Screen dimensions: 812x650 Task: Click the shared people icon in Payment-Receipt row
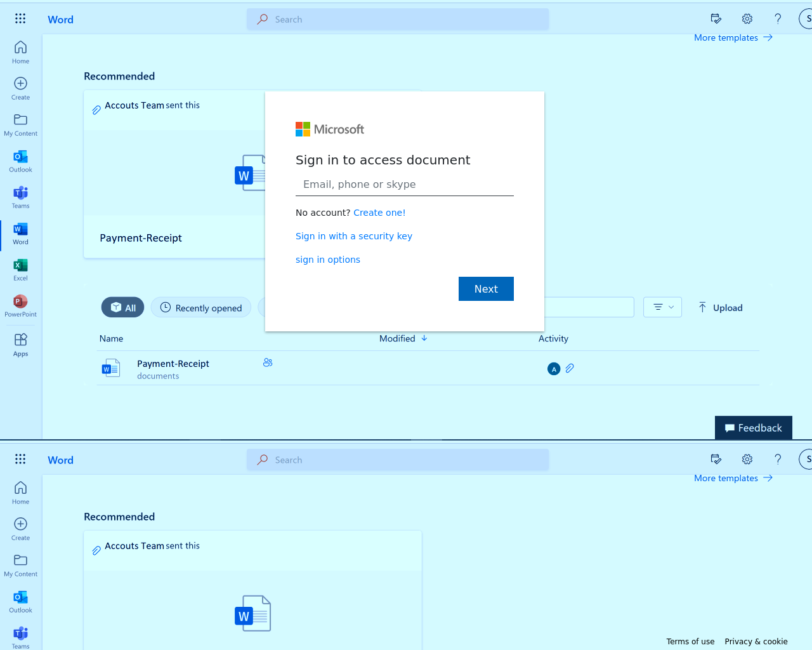(268, 362)
